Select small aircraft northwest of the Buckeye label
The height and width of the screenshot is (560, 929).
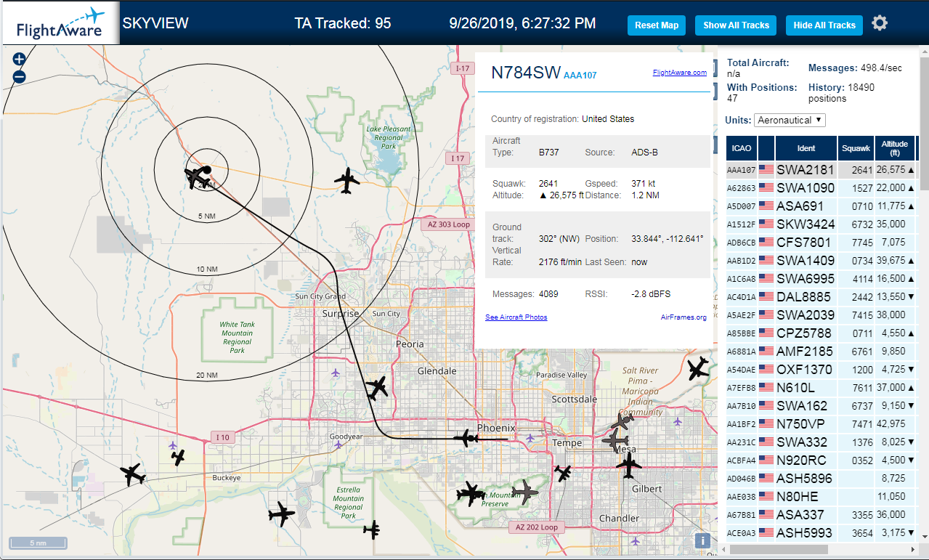pos(179,458)
